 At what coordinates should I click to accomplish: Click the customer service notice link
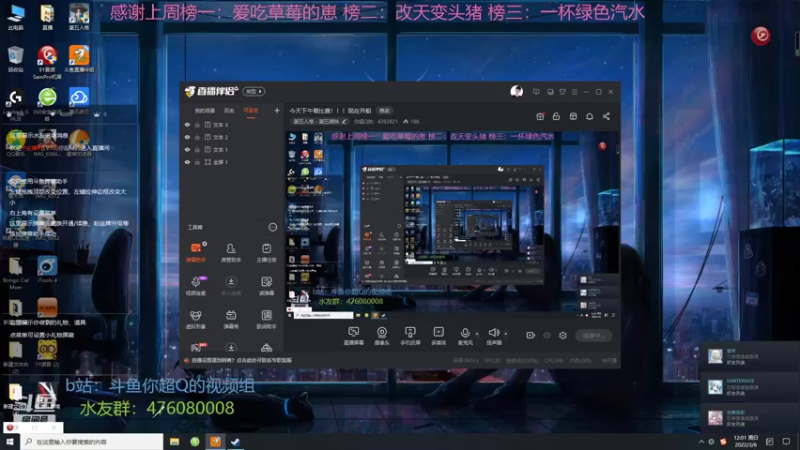tap(238, 360)
